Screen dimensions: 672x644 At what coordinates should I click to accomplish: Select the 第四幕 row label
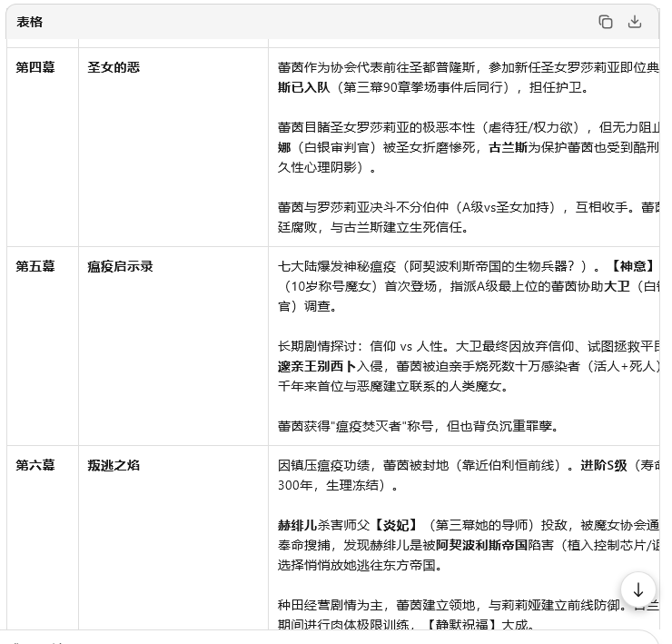click(x=35, y=67)
